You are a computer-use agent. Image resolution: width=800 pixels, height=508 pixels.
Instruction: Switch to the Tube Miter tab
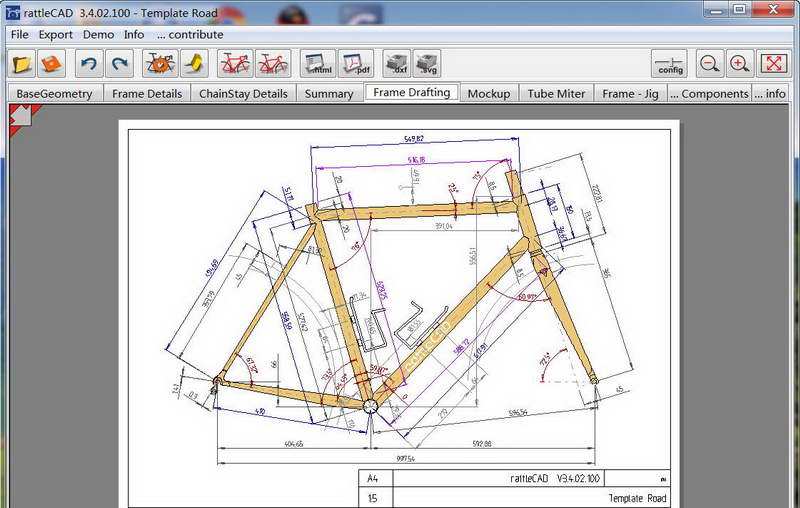[x=556, y=93]
